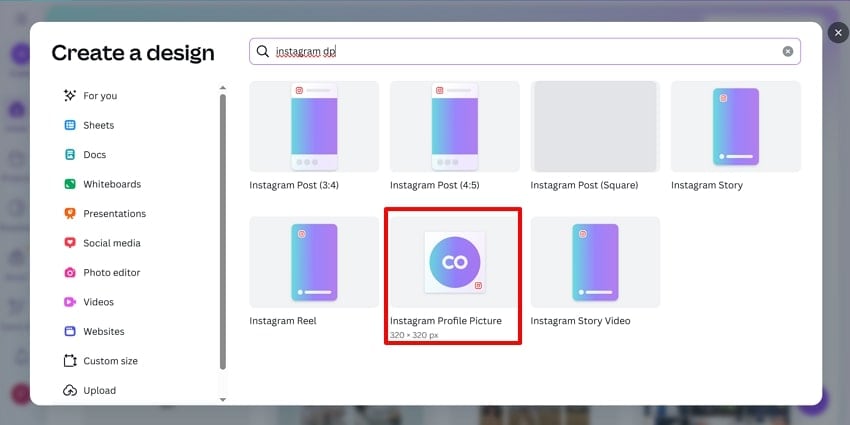Click the Instagram Story Video label
The image size is (850, 425).
tap(581, 321)
